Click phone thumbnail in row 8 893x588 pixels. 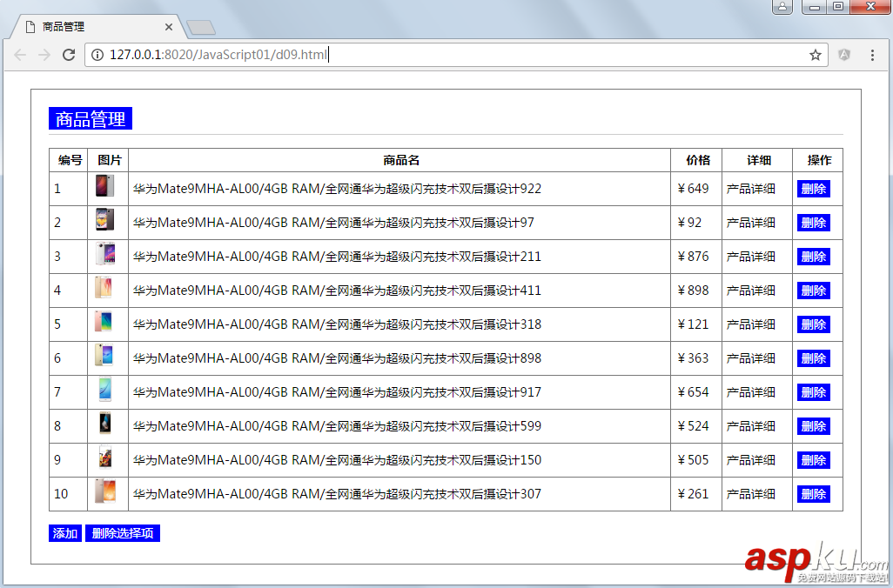click(104, 423)
